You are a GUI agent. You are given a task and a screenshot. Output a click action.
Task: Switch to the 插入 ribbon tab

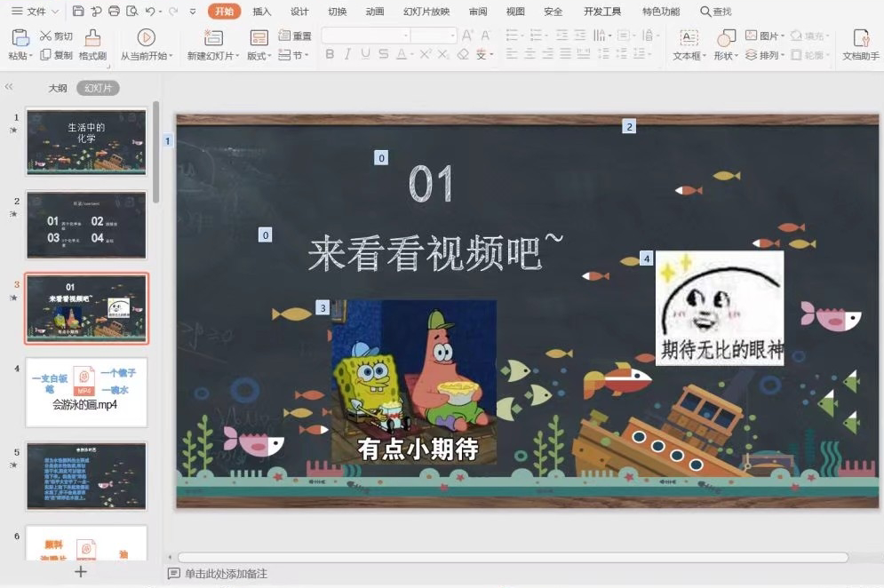tap(261, 12)
